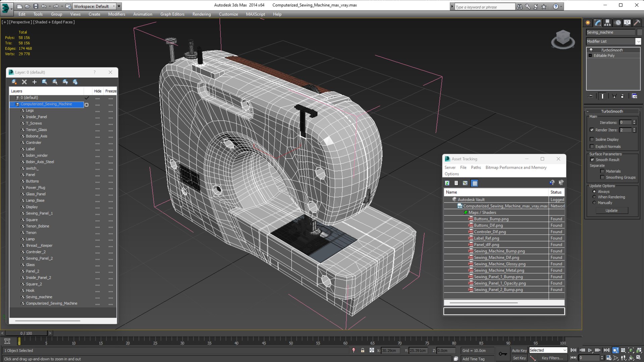The height and width of the screenshot is (362, 644).
Task: Open the Utilities hammer panel tab
Action: (637, 23)
